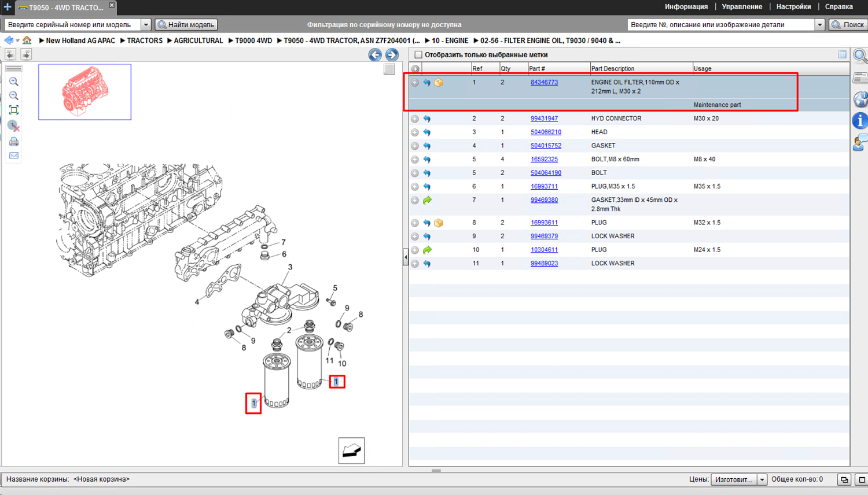Open part number link 504066210

[546, 132]
